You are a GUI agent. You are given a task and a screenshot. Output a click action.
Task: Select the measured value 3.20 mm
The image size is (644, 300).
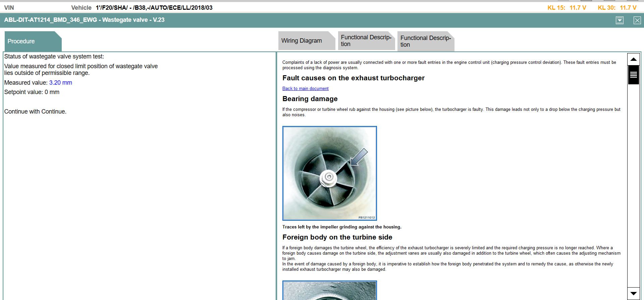tap(61, 83)
